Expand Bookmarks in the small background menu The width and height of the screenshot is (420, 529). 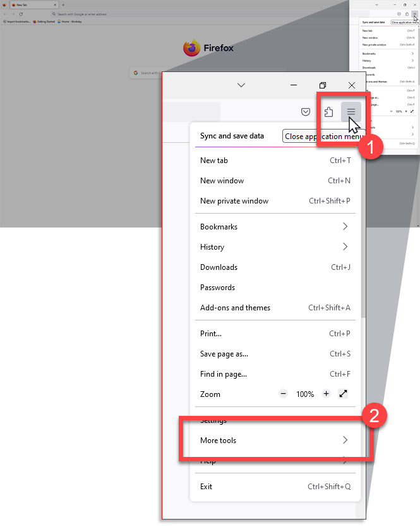[x=388, y=54]
